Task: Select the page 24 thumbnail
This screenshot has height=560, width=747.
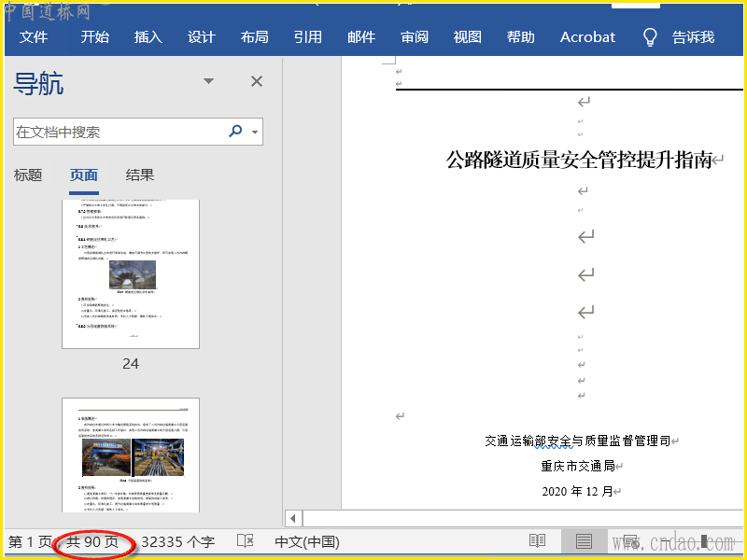Action: coord(131,274)
